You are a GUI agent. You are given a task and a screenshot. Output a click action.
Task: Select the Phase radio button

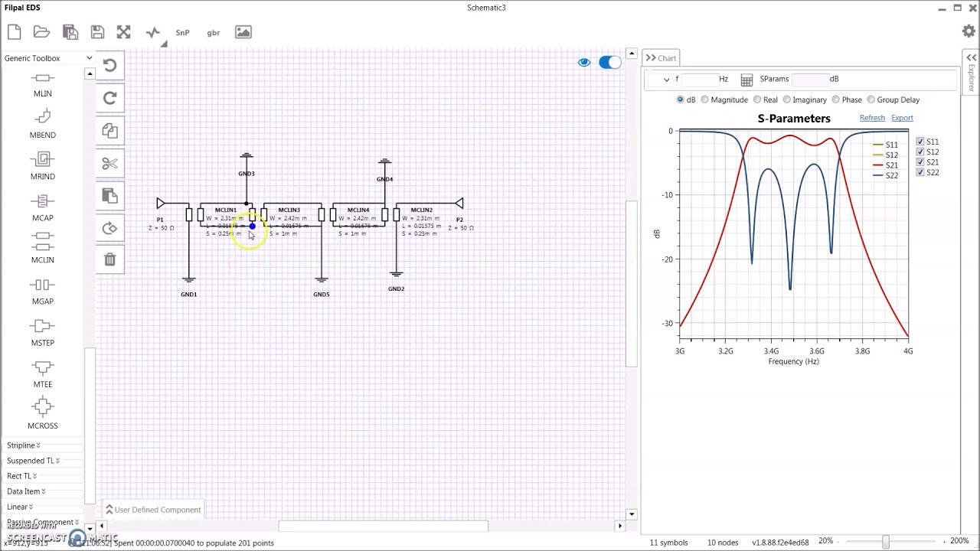click(836, 99)
